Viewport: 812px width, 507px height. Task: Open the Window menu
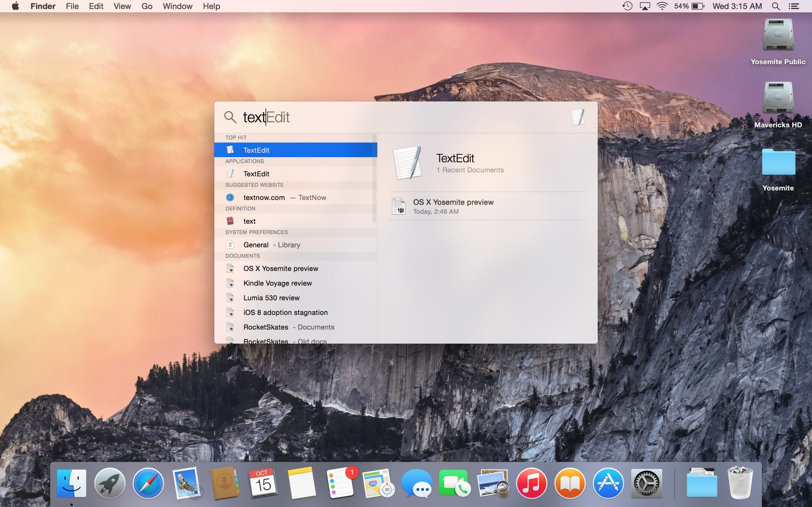pyautogui.click(x=177, y=6)
